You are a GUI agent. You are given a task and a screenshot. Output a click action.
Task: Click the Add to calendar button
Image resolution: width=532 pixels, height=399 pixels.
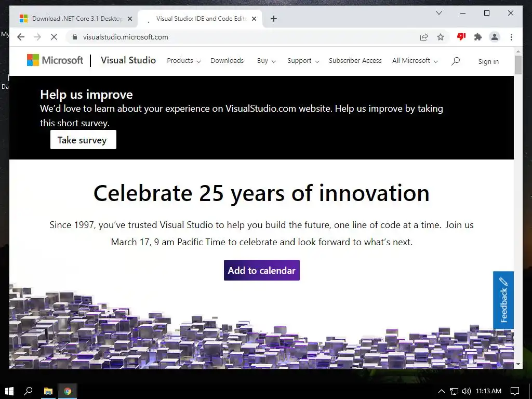(x=262, y=270)
